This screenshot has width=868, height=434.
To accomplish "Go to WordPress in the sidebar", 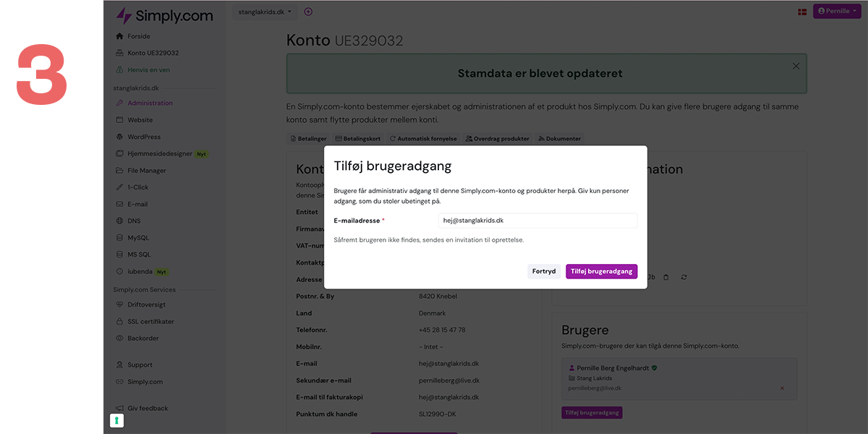I will 144,137.
